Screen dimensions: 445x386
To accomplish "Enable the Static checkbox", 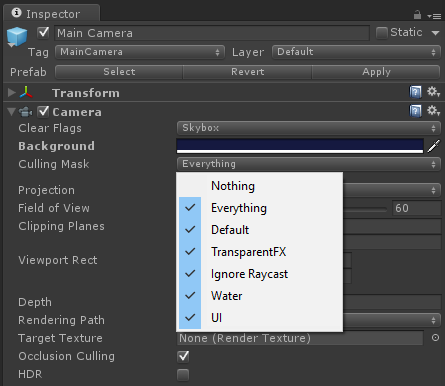I will pos(382,33).
